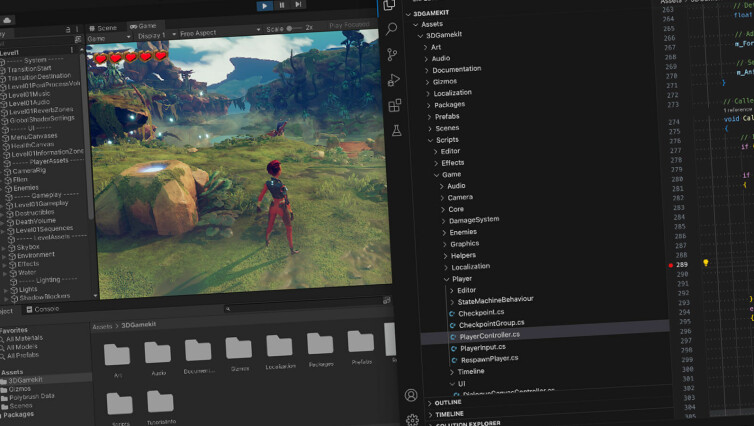Expand the Skybox object in Hierarchy
Image resolution: width=754 pixels, height=426 pixels.
(3, 249)
